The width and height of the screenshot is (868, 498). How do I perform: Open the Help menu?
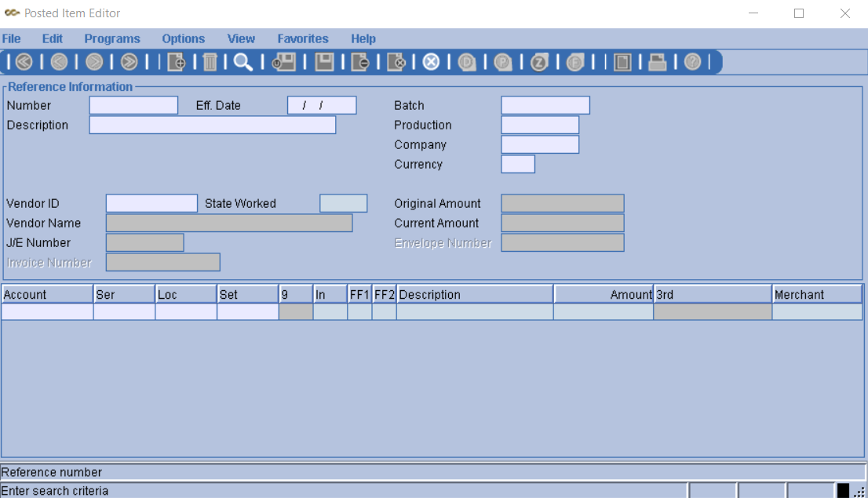363,38
